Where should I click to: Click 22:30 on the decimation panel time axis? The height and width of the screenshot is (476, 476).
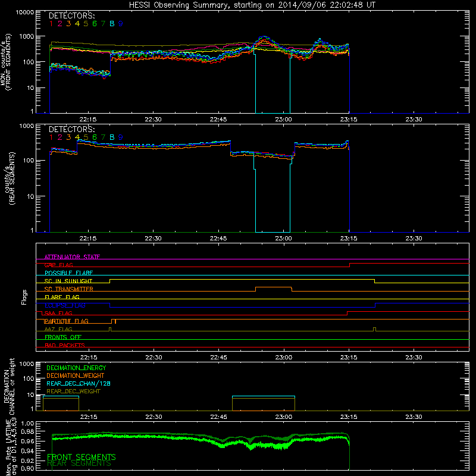154,417
